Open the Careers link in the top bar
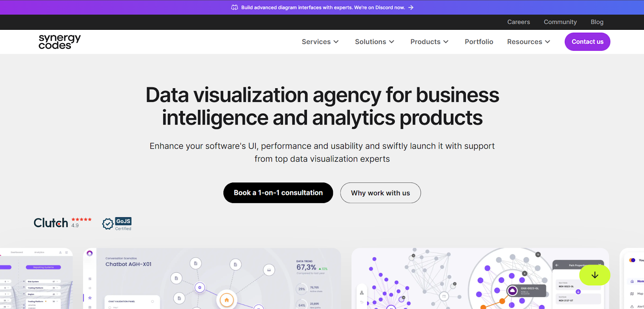Screen dimensions: 644x309 pos(518,22)
